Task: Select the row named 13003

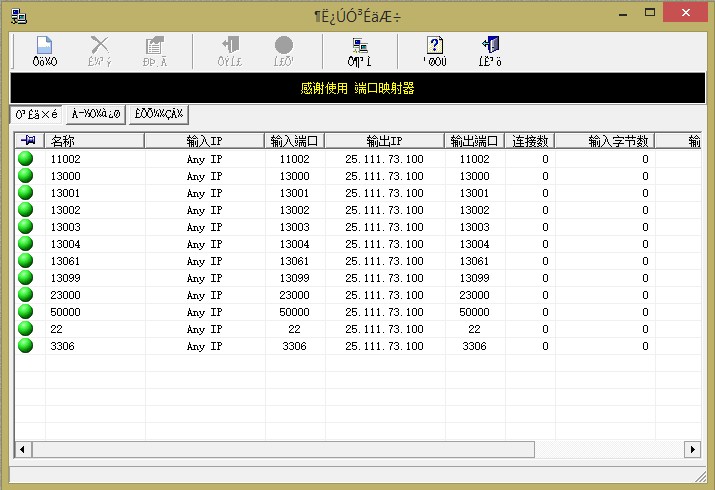Action: click(358, 227)
